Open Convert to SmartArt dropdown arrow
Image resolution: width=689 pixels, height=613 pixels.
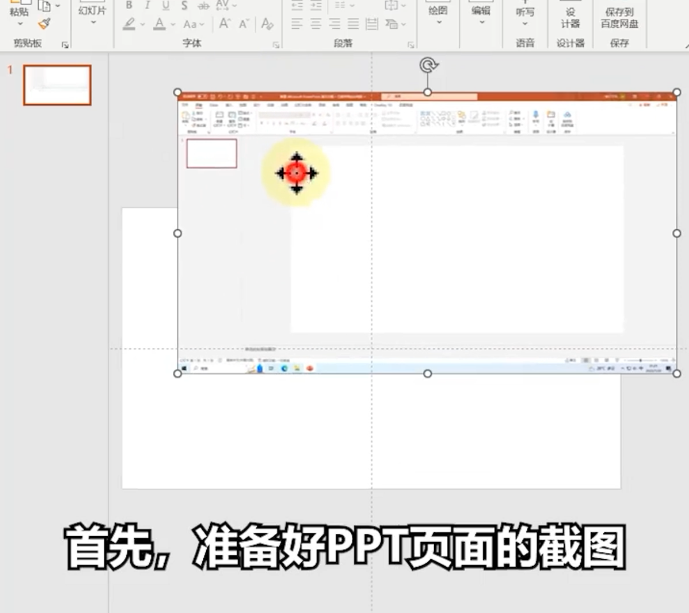[403, 25]
